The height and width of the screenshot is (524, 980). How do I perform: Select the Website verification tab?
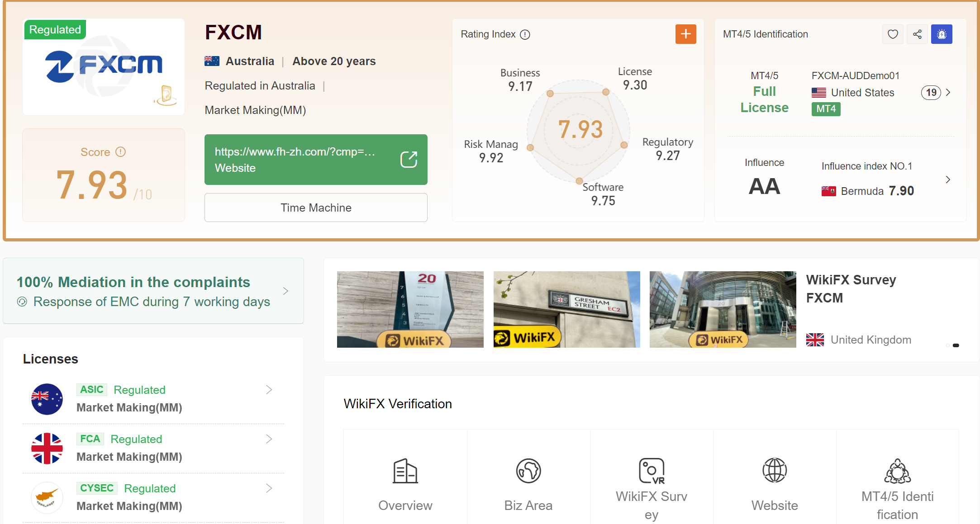775,477
